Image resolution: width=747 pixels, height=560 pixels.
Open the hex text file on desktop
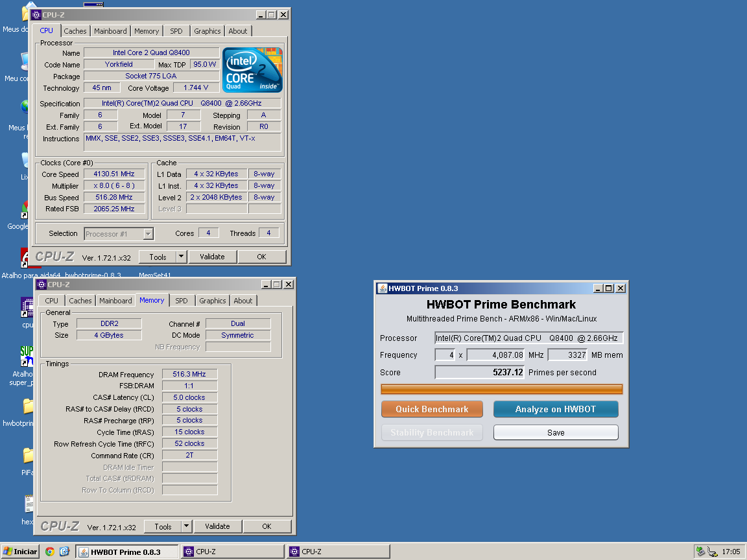click(x=29, y=504)
